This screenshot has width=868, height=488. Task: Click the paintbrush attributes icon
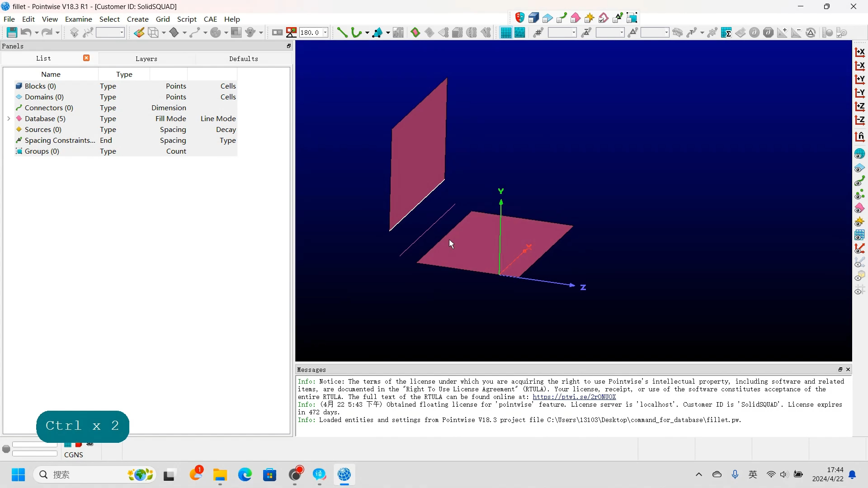tap(139, 32)
